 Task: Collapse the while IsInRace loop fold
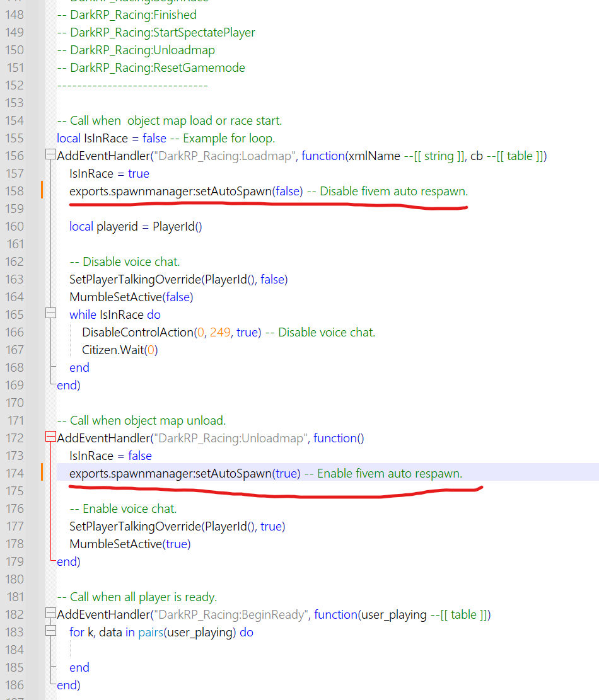pyautogui.click(x=50, y=314)
